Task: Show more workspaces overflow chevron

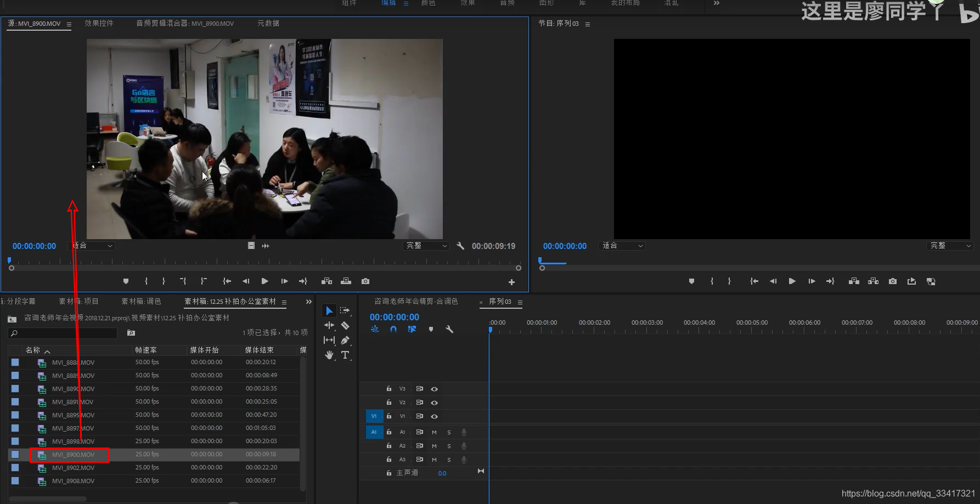Action: pos(716,3)
